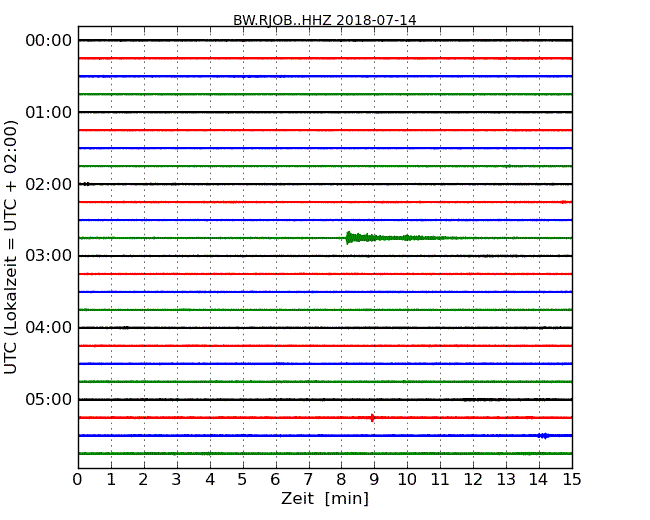The width and height of the screenshot is (650, 520).
Task: Select the 02:00 y-axis time label
Action: coord(49,184)
